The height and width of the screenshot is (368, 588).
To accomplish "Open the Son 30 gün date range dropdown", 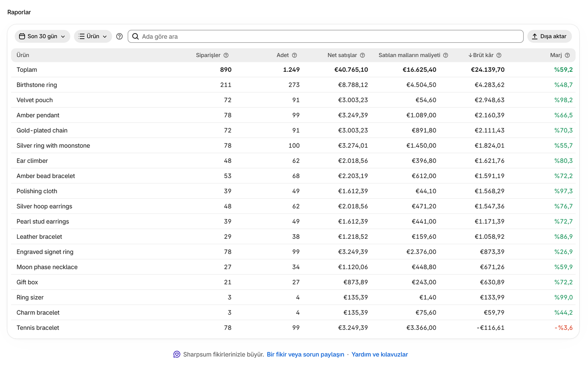I will [x=42, y=36].
